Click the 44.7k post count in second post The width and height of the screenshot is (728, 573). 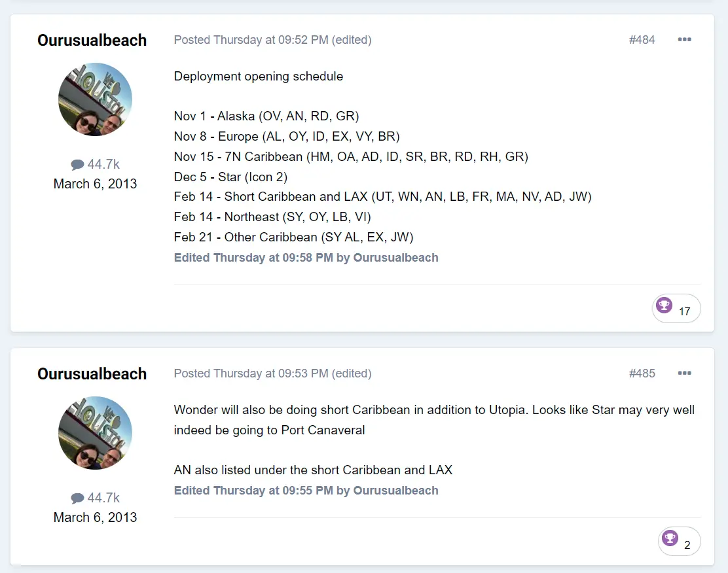pyautogui.click(x=103, y=498)
